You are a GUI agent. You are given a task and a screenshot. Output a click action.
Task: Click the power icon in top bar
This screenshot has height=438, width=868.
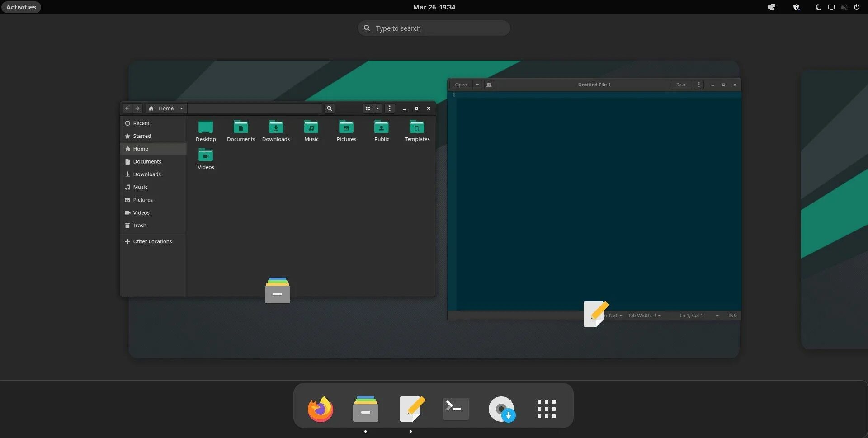coord(857,7)
